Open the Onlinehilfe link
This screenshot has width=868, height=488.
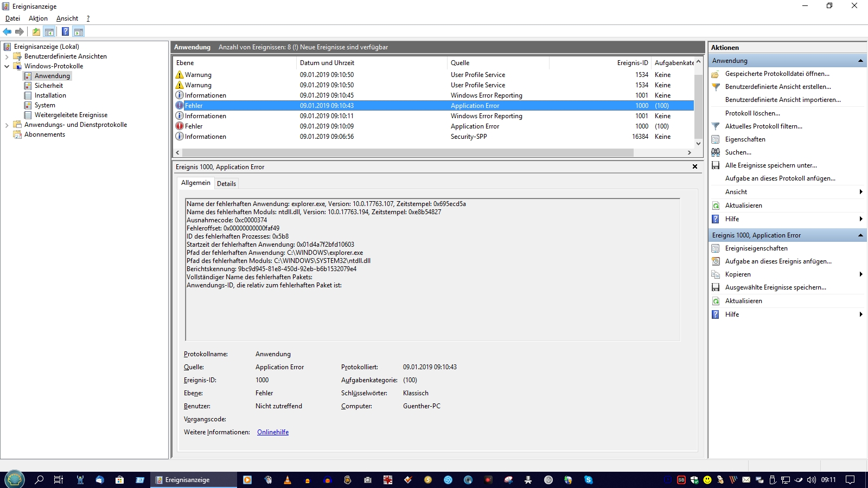[273, 432]
